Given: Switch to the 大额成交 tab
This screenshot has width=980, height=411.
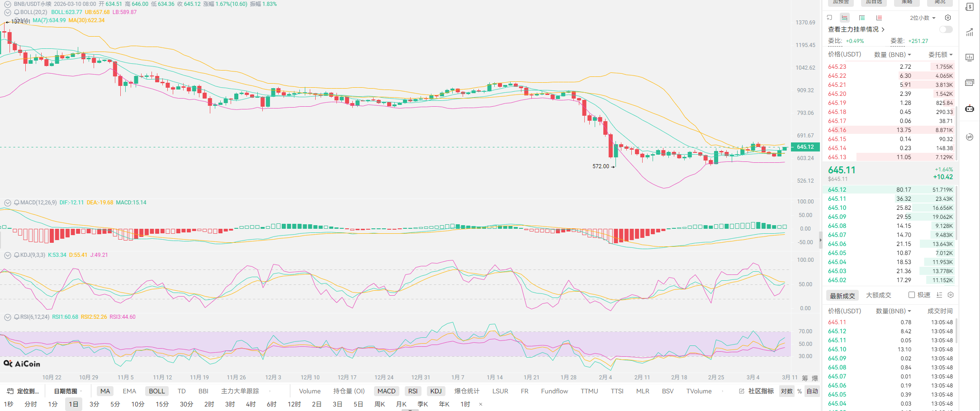Looking at the screenshot, I should point(878,295).
